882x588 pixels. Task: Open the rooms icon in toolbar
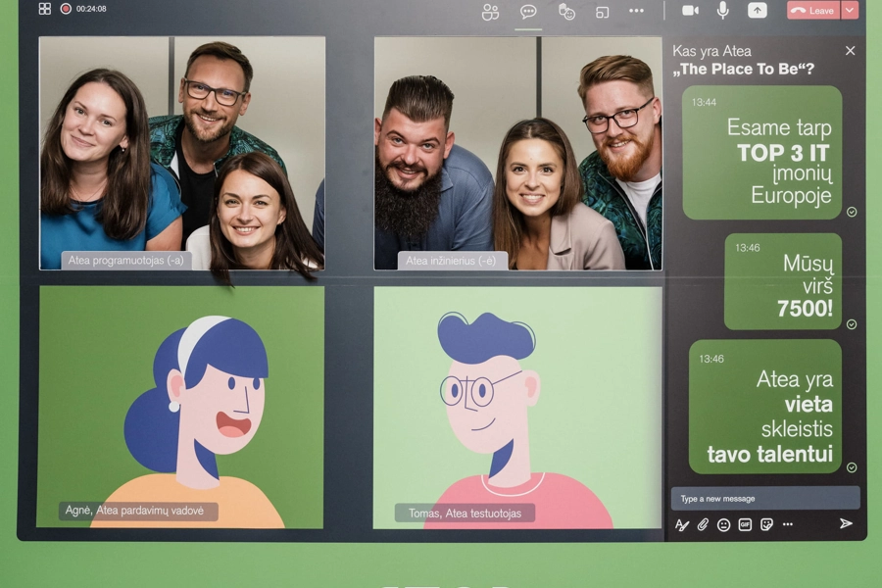click(x=602, y=12)
